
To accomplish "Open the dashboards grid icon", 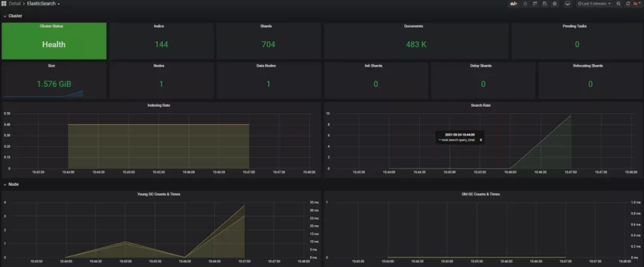I will pos(4,4).
